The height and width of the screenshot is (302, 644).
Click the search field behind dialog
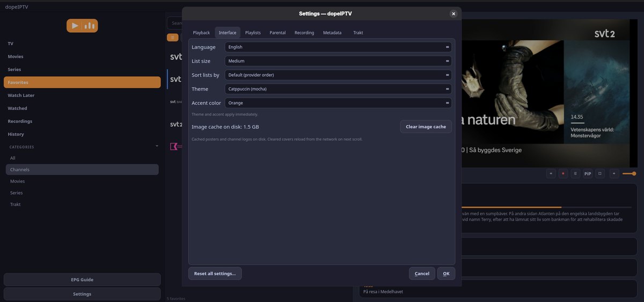174,23
